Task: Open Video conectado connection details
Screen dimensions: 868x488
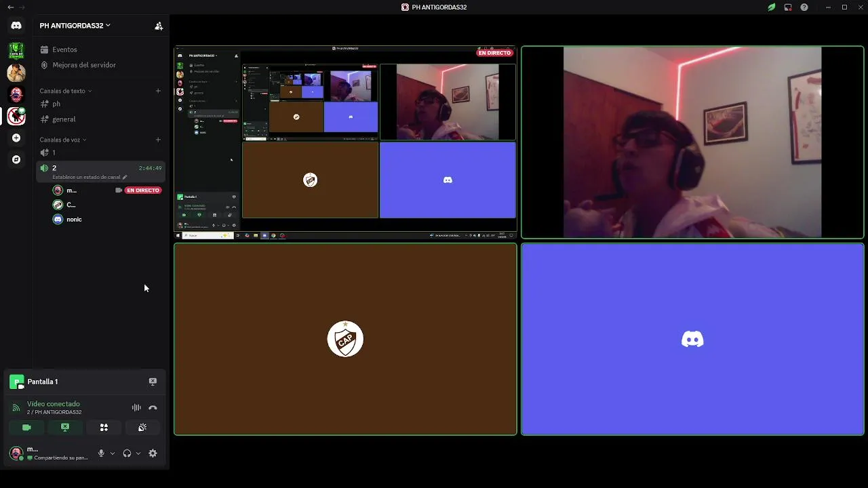Action: 54,404
